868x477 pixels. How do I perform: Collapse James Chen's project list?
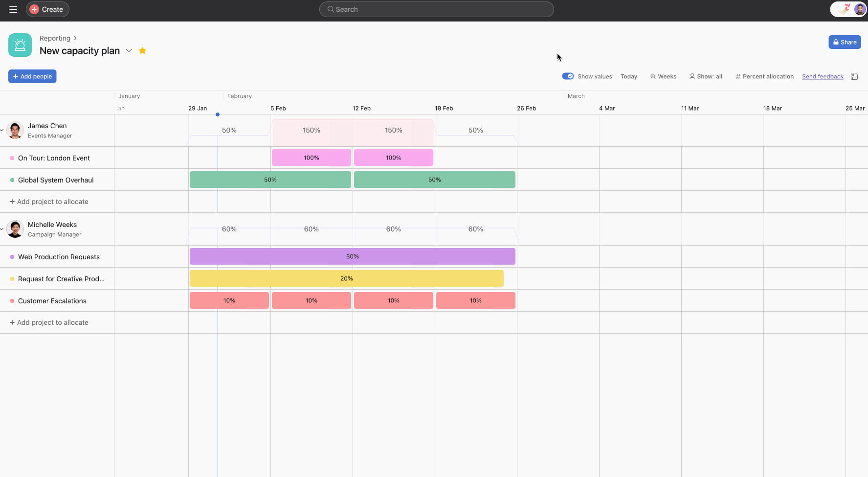[x=2, y=130]
